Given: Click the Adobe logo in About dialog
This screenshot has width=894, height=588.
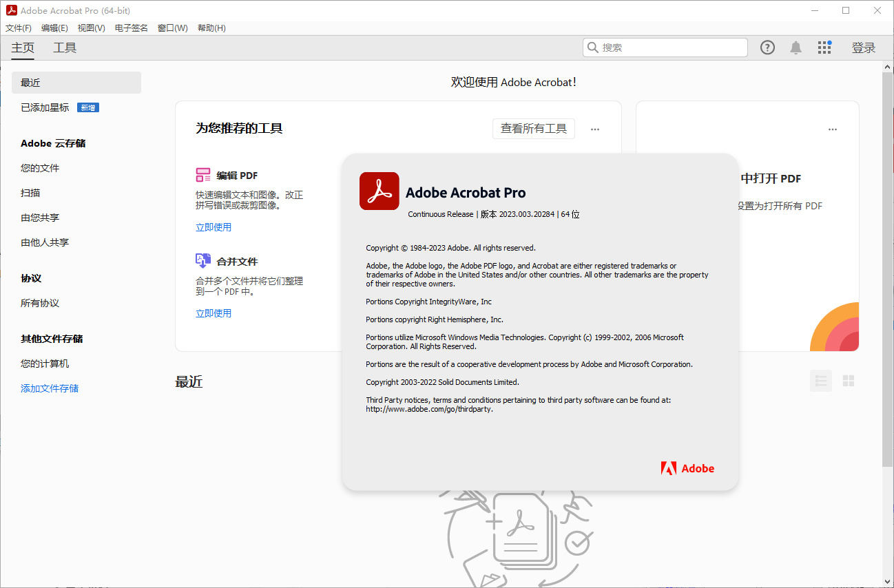Looking at the screenshot, I should tap(687, 468).
